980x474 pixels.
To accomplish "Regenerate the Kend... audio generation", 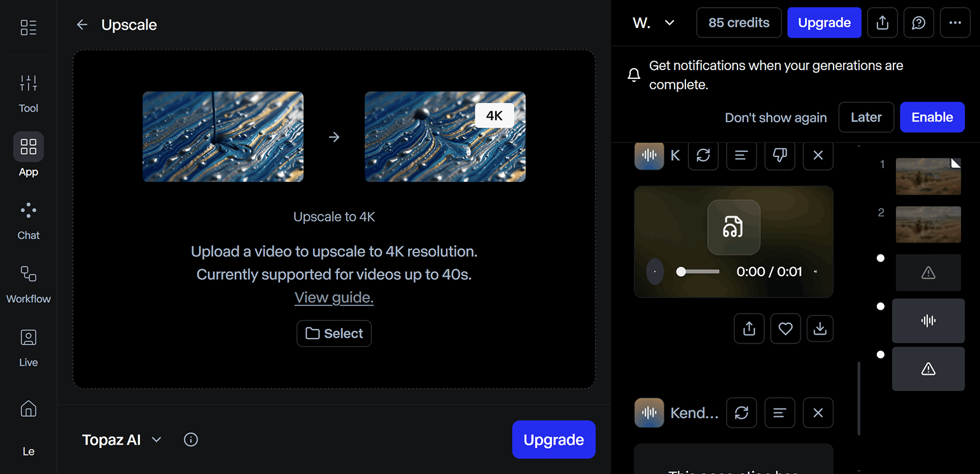I will (741, 413).
